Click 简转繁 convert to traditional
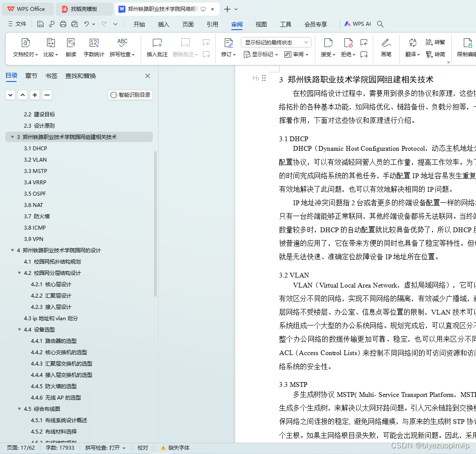 (435, 42)
